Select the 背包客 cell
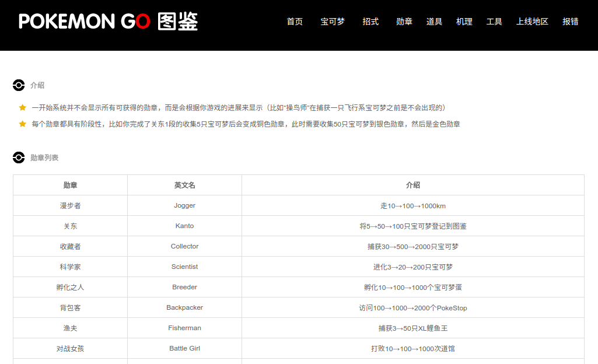The width and height of the screenshot is (598, 364). (70, 307)
